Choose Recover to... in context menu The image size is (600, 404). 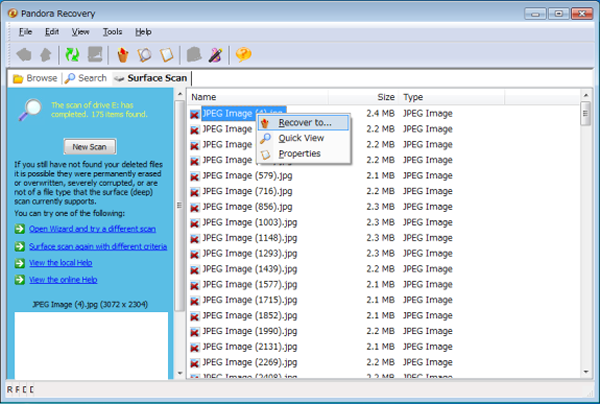(x=303, y=123)
